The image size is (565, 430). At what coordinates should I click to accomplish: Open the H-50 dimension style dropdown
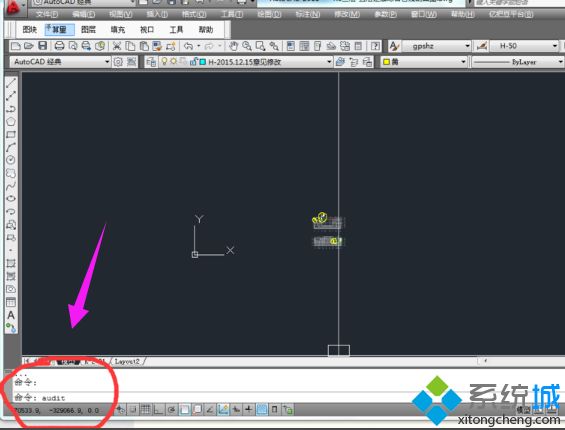tap(525, 46)
